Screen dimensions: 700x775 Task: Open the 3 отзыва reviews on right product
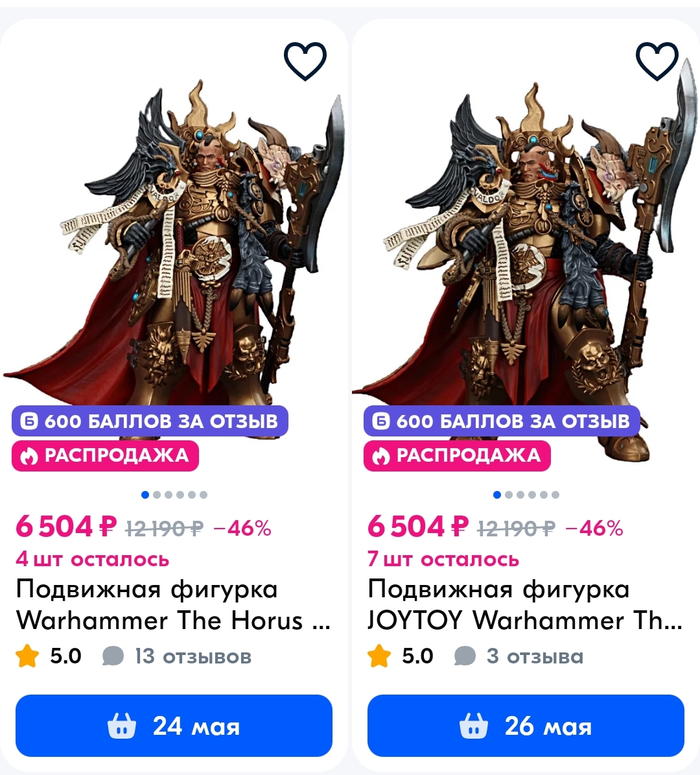[519, 656]
